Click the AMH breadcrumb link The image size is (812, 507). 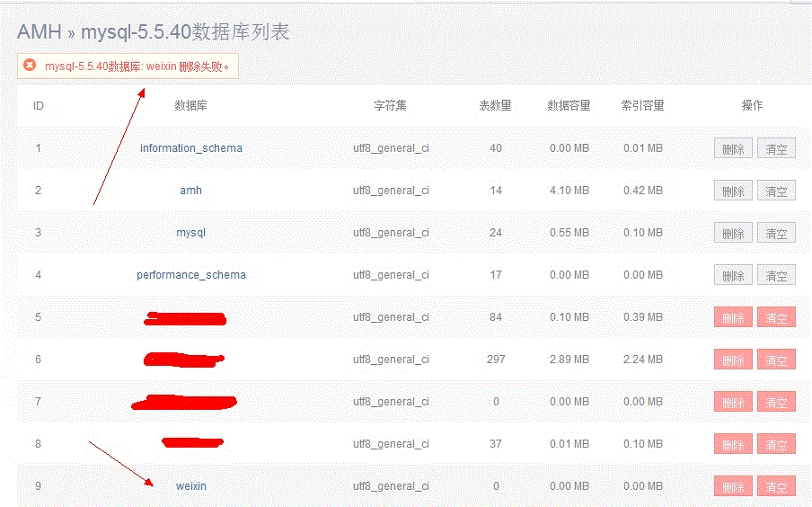(x=39, y=32)
